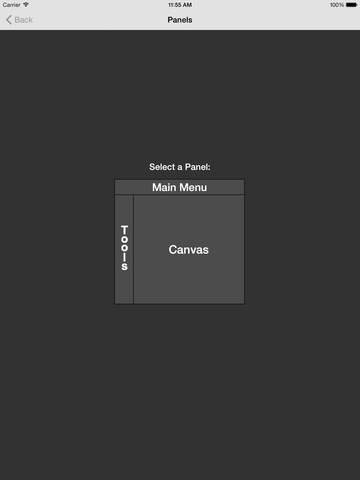Click the 100% battery percentage text
The height and width of the screenshot is (480, 360).
[x=337, y=5]
